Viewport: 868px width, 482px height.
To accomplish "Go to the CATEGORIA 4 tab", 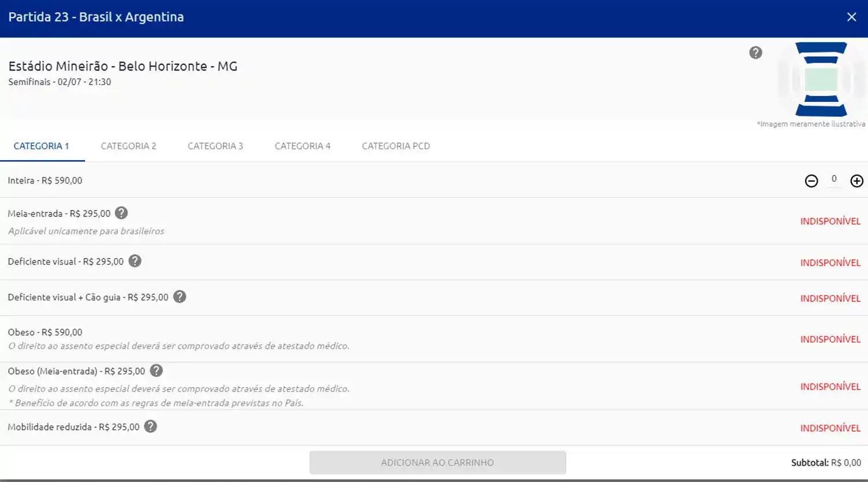I will pos(303,146).
